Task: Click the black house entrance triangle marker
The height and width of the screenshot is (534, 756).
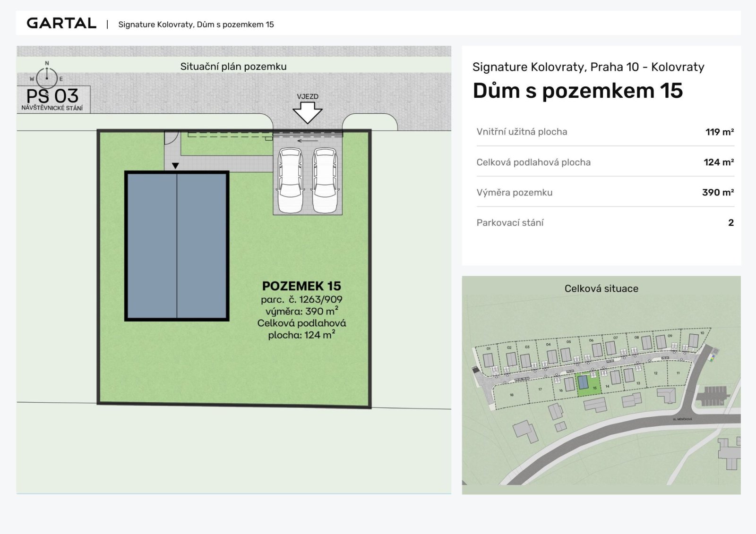Action: [175, 166]
